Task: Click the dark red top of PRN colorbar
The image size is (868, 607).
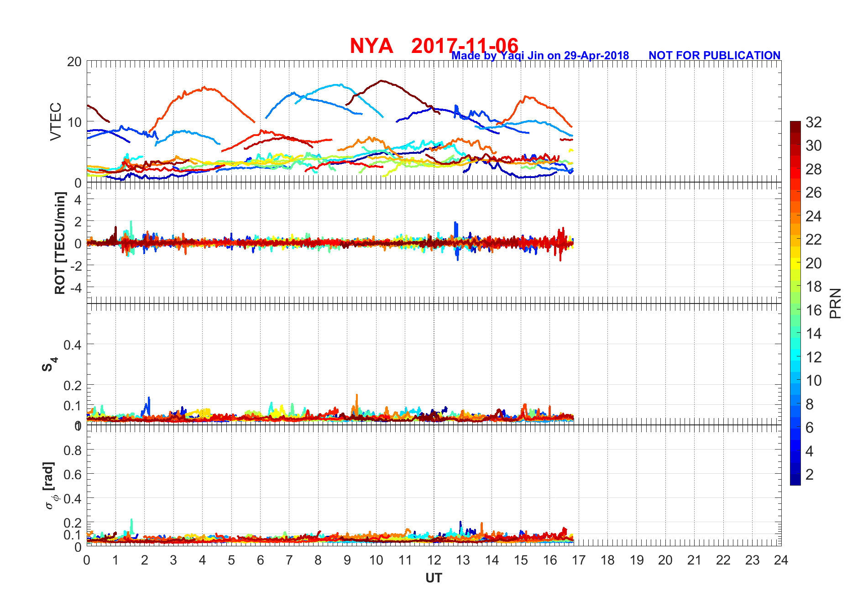Action: click(x=795, y=127)
